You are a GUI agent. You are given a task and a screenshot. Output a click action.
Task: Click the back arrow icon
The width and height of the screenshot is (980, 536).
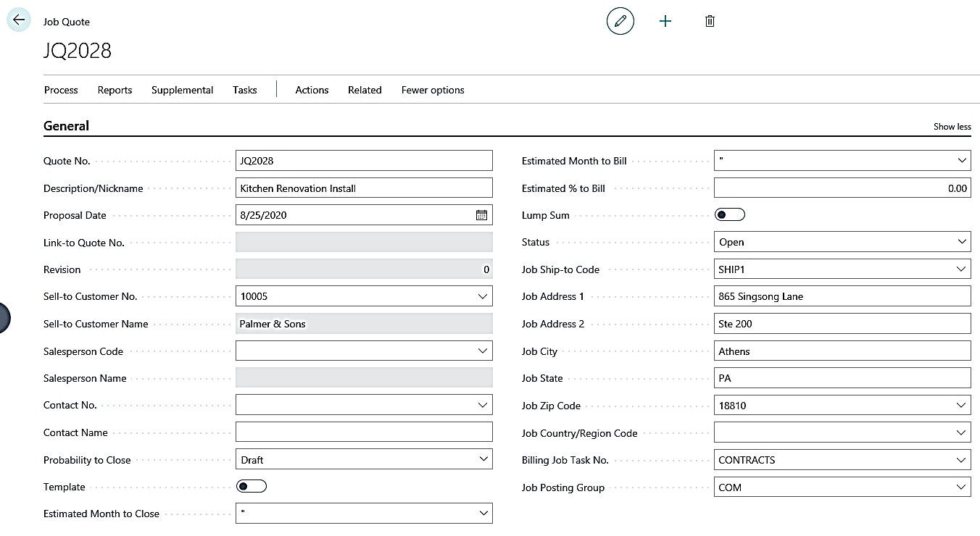point(19,20)
